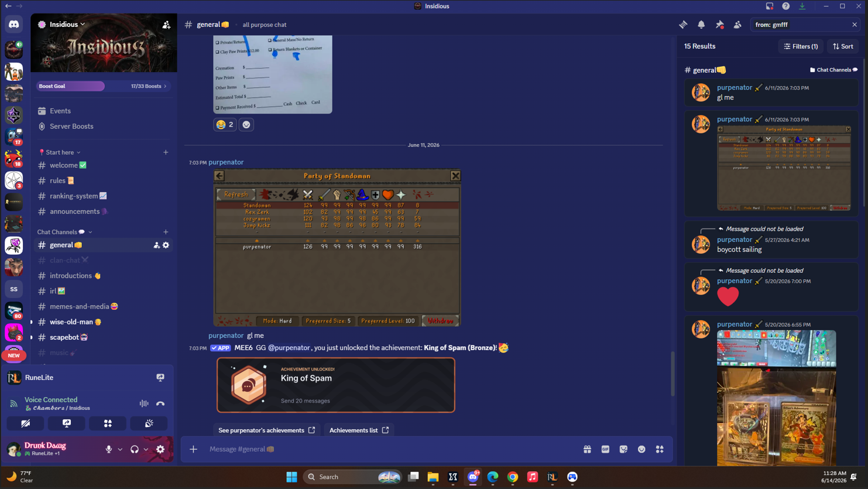Jump to 'gl me' search result
The width and height of the screenshot is (868, 489).
(771, 93)
